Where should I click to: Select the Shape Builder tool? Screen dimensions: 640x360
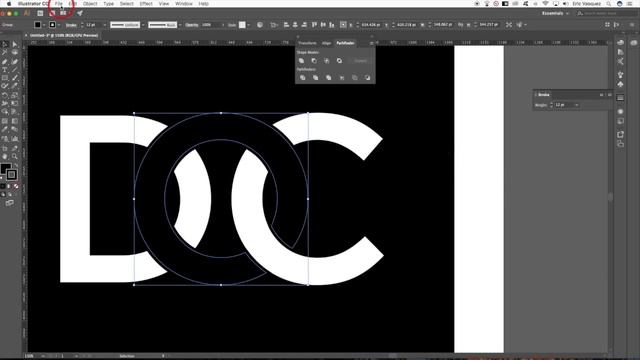[x=5, y=112]
